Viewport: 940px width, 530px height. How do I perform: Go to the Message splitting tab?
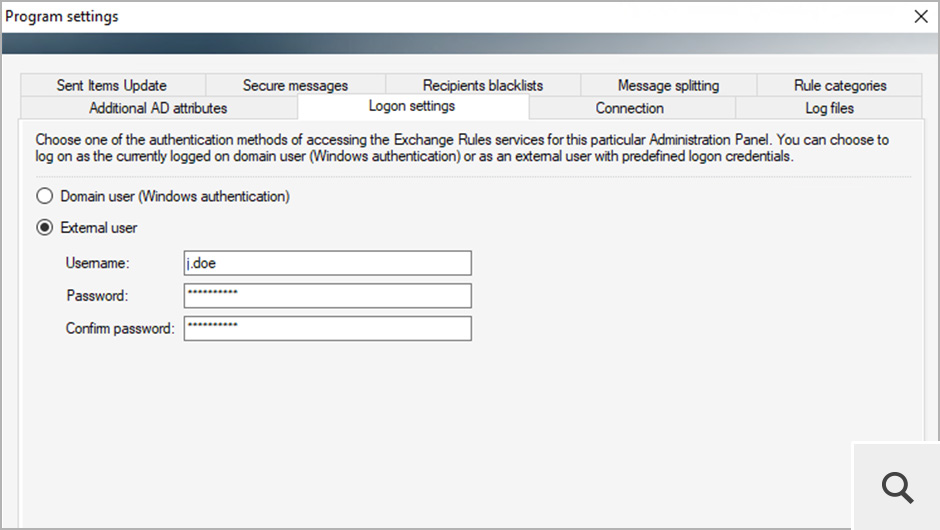click(x=668, y=85)
